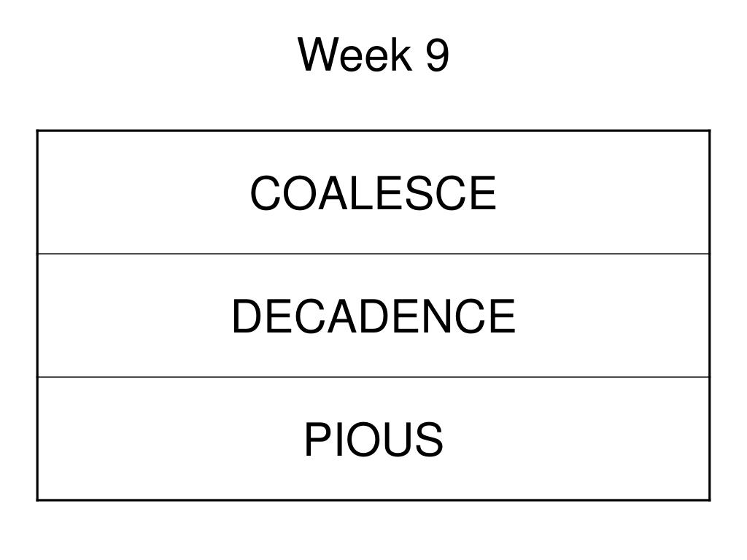Click the divider line between COALESCE and DECADENCE
This screenshot has height=560, width=747.
373,254
